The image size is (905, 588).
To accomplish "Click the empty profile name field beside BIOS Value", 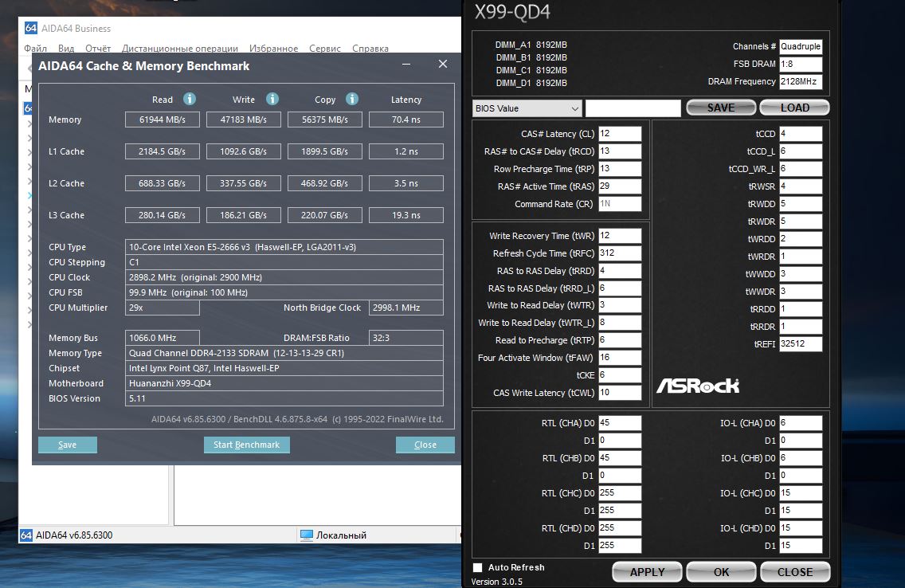I will coord(633,108).
